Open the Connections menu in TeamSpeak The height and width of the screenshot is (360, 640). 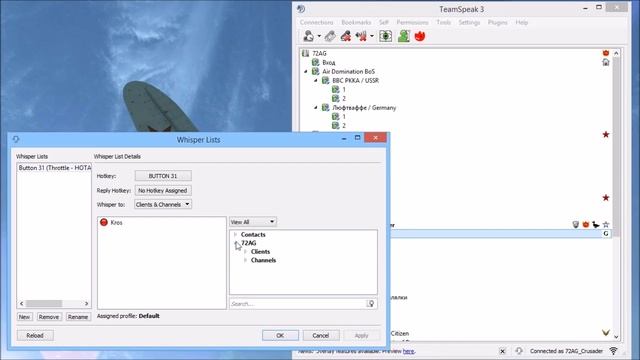click(x=316, y=22)
